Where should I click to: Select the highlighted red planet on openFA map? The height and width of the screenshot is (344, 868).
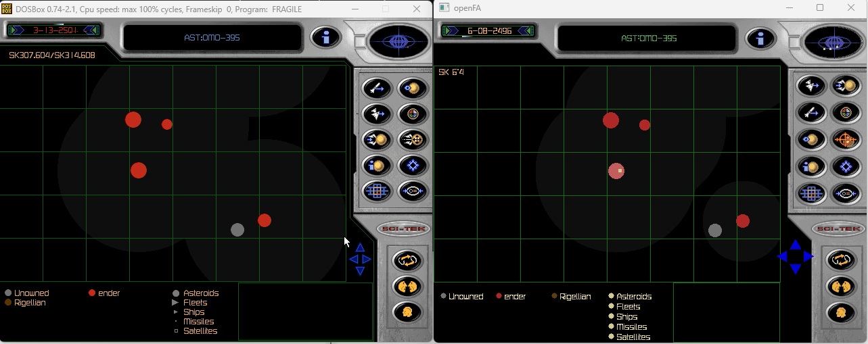pyautogui.click(x=616, y=171)
